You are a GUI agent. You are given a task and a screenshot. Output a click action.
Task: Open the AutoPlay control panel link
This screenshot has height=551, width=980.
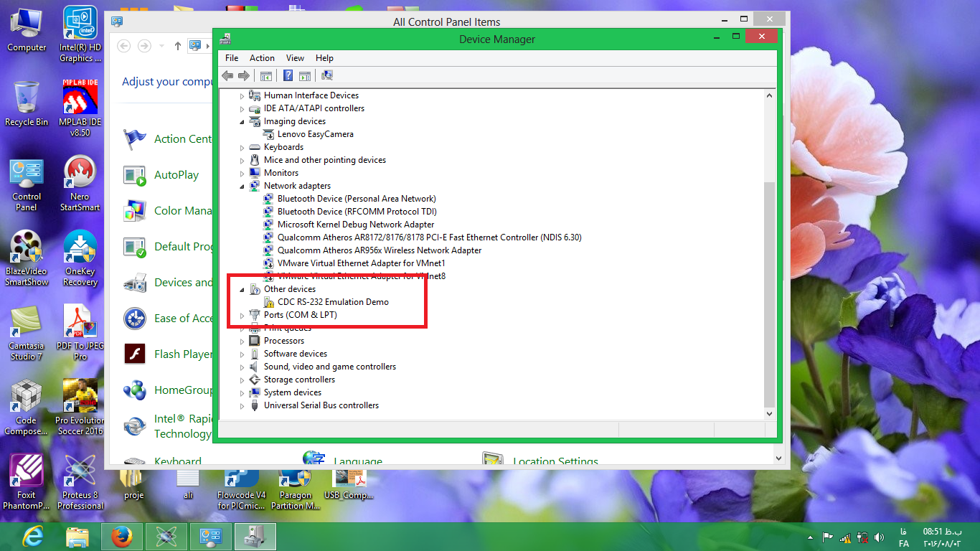[176, 175]
